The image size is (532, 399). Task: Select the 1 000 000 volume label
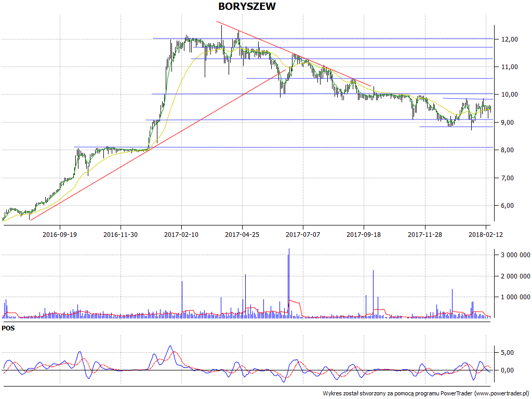[516, 297]
